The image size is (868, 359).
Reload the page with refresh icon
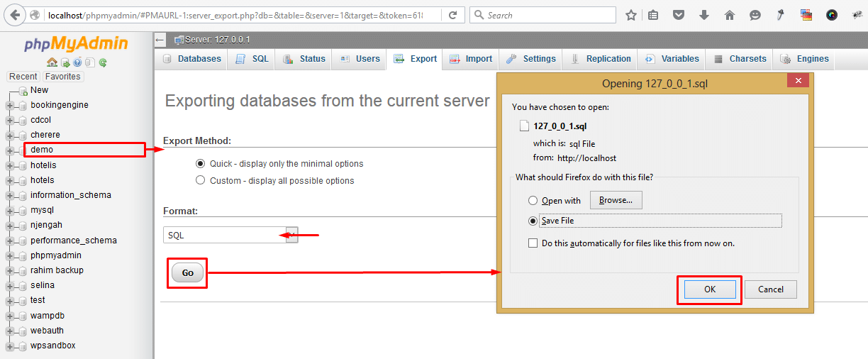pos(453,15)
